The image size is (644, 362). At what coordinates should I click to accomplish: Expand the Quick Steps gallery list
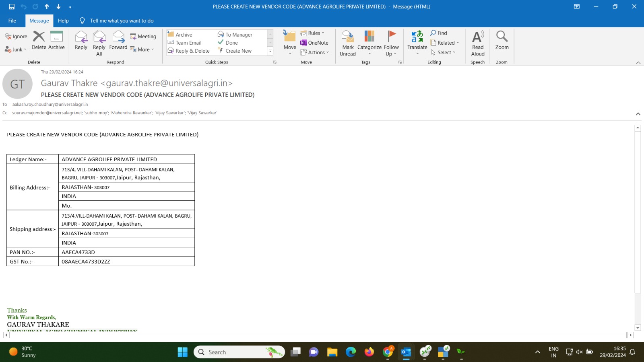pyautogui.click(x=270, y=51)
